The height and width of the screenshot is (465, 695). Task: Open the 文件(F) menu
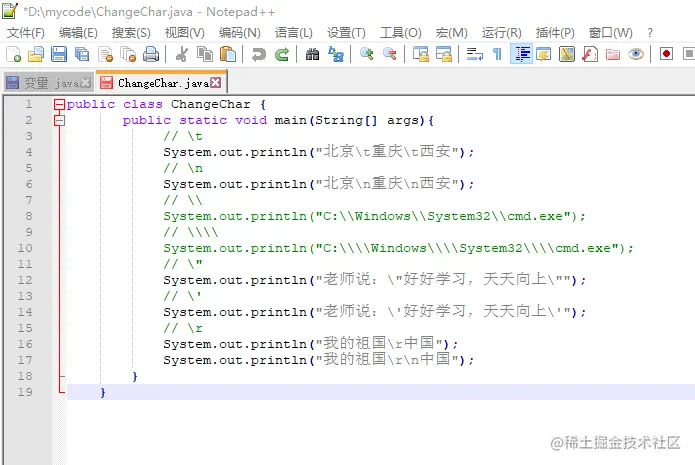pos(26,32)
